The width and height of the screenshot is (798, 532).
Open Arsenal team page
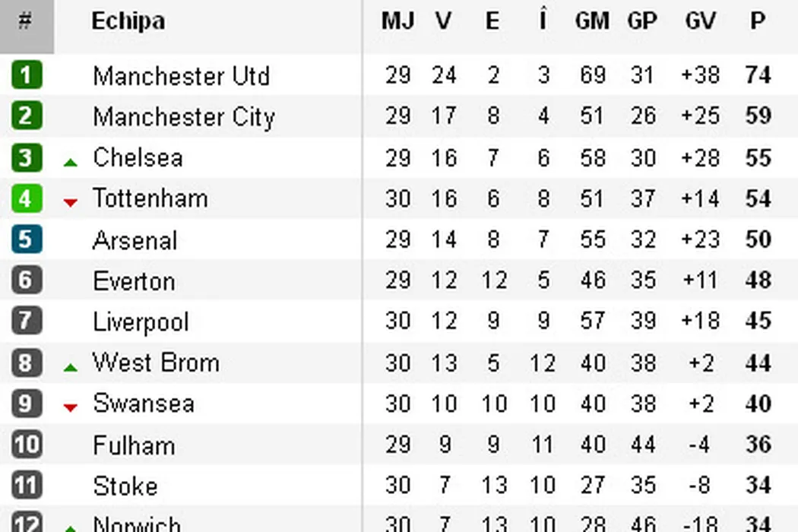pyautogui.click(x=135, y=240)
